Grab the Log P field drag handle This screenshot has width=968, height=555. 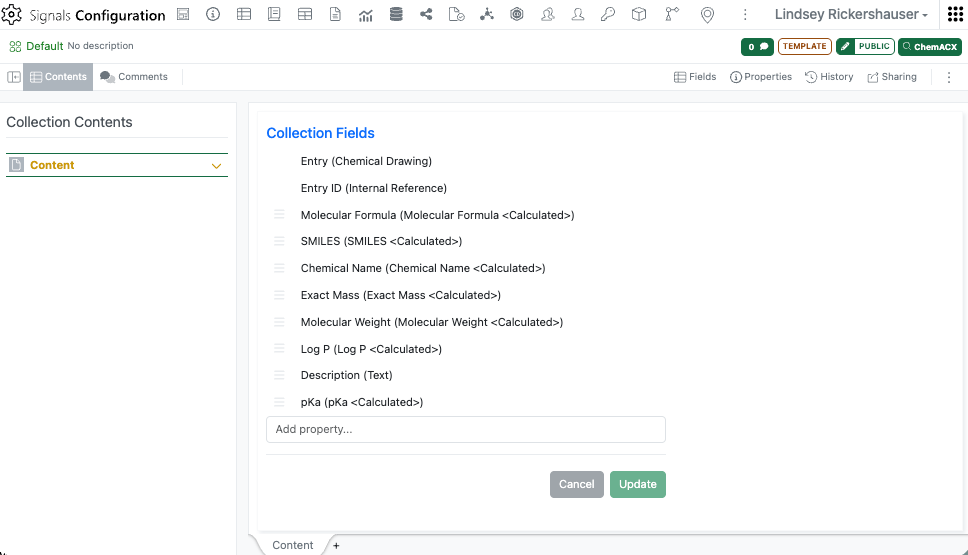279,349
